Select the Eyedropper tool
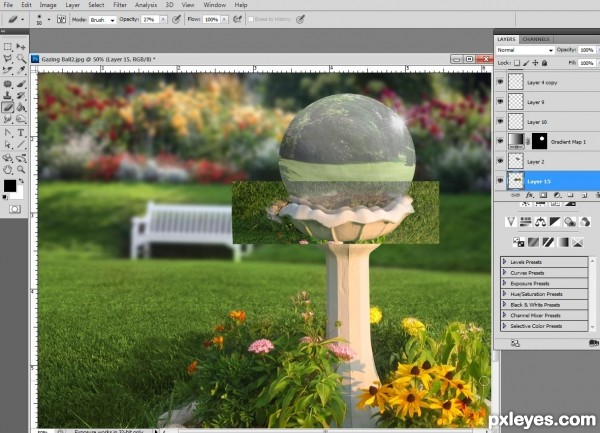Image resolution: width=600 pixels, height=433 pixels. pyautogui.click(x=21, y=70)
